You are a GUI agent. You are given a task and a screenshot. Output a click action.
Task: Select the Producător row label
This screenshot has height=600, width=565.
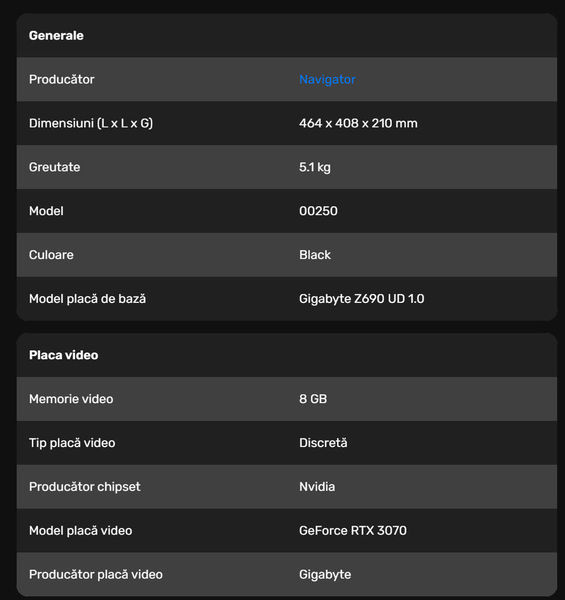[62, 80]
